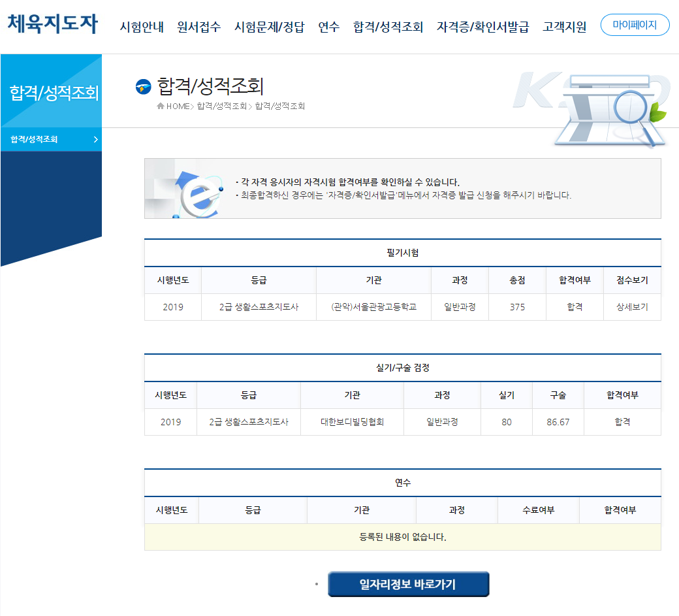
Task: Click the 체육지도자 site logo
Action: coord(52,24)
